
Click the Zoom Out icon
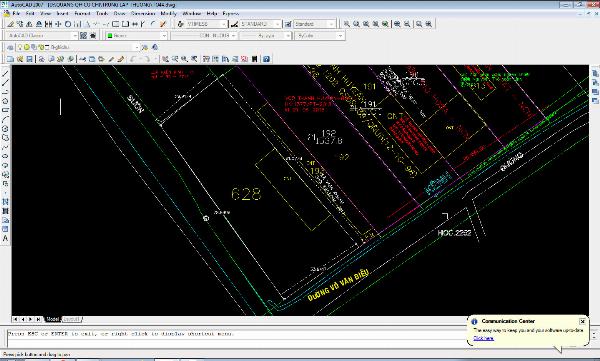coord(407,24)
